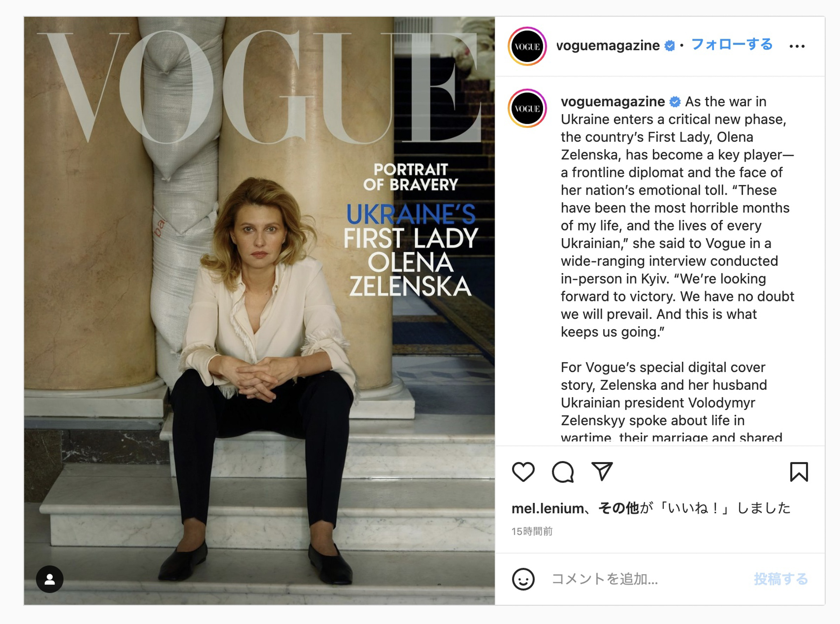
Task: Click the Vogue cover photo
Action: point(259,311)
